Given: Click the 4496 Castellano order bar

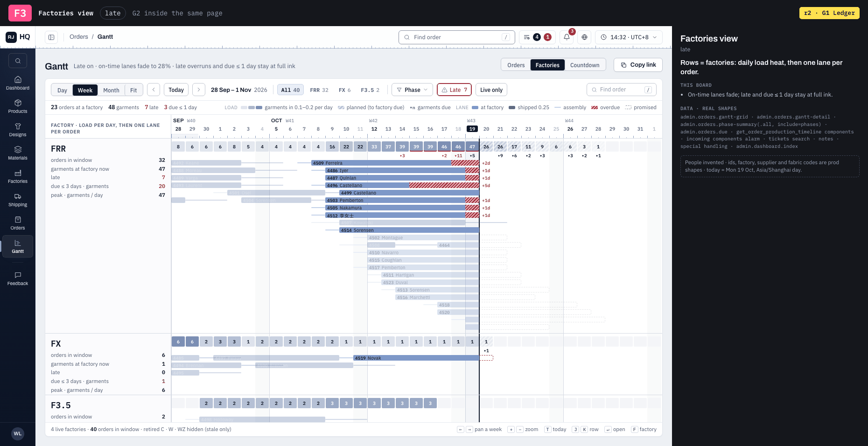Looking at the screenshot, I should pos(402,185).
